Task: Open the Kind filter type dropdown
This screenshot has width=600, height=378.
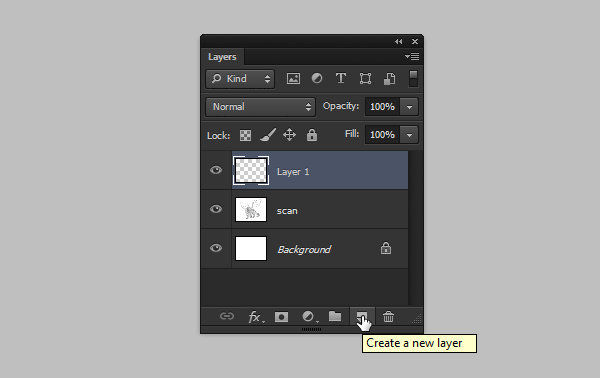Action: pos(240,79)
